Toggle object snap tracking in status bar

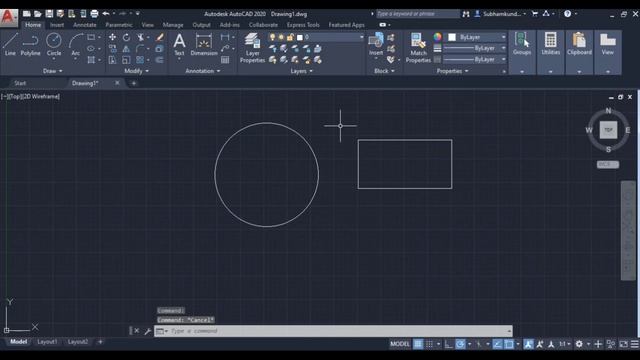point(498,344)
